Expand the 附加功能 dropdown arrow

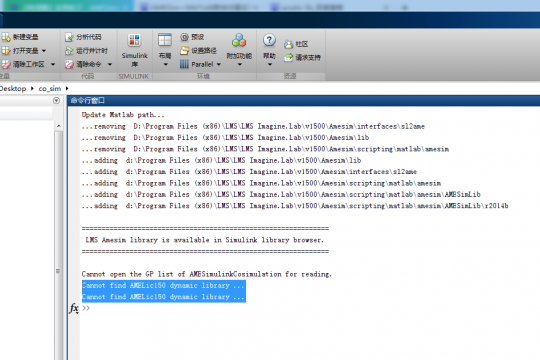pos(240,64)
